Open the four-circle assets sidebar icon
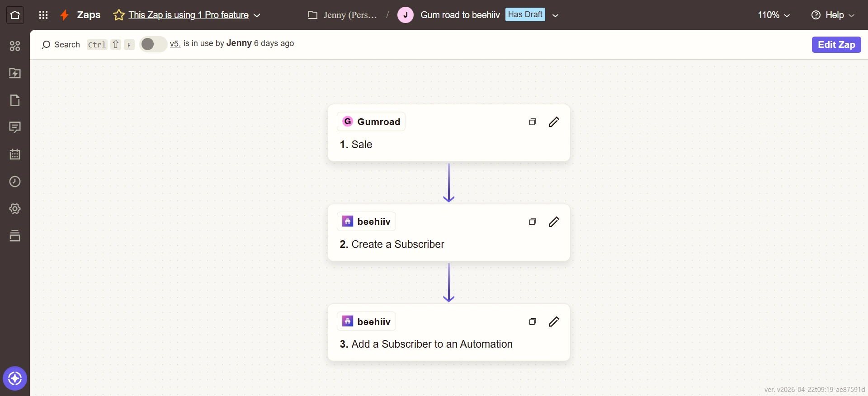The image size is (868, 396). click(15, 46)
